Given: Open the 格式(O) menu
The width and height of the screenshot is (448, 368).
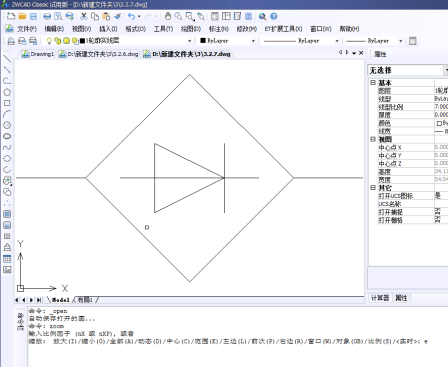Looking at the screenshot, I should 135,29.
